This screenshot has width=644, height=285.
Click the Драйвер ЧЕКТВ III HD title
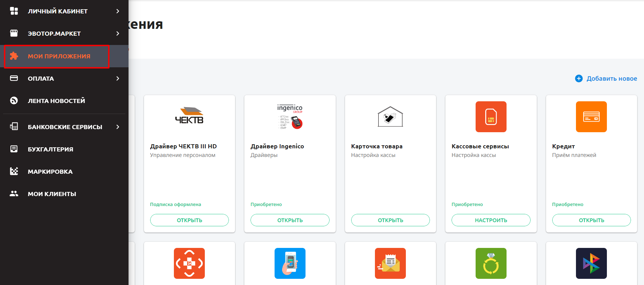tap(184, 146)
